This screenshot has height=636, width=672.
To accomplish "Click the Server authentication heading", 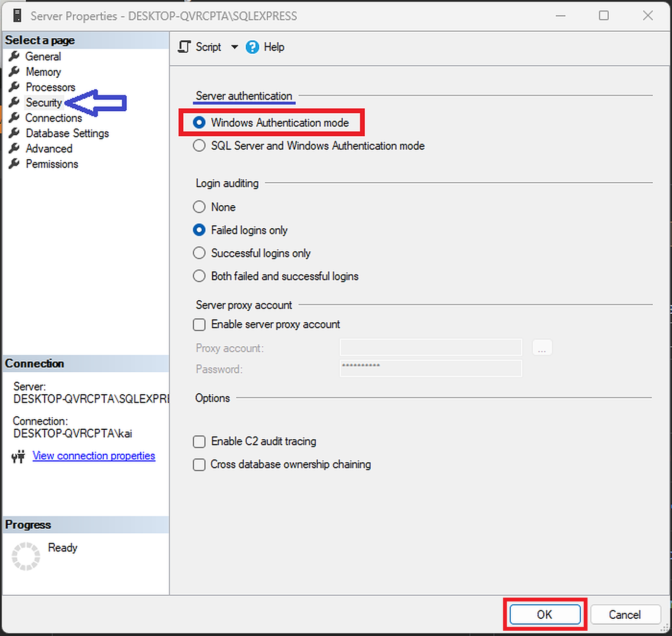I will click(x=244, y=96).
